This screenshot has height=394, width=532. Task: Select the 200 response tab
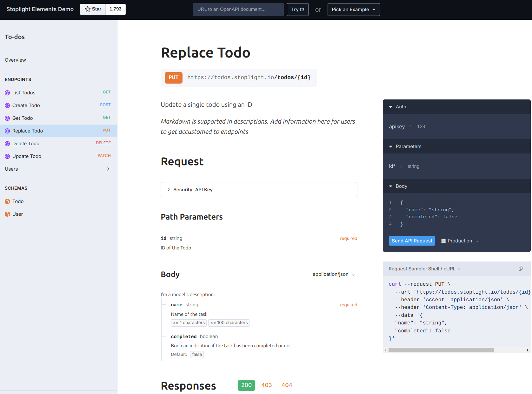click(x=246, y=385)
